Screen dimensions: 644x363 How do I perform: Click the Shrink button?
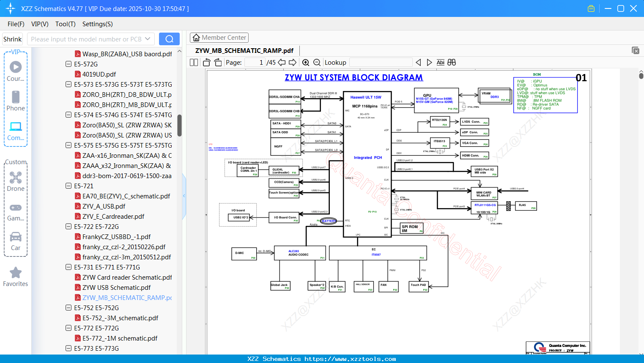tap(13, 39)
